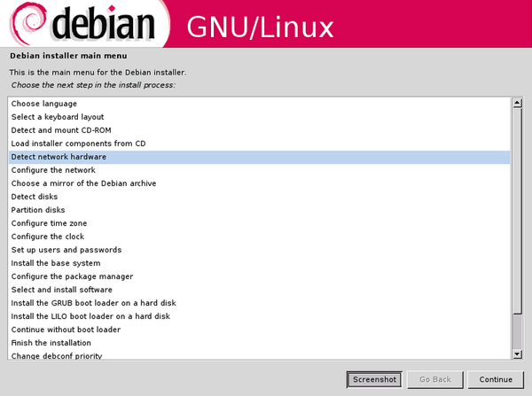Select the Partition disks step
The height and width of the screenshot is (396, 532).
[259, 210]
